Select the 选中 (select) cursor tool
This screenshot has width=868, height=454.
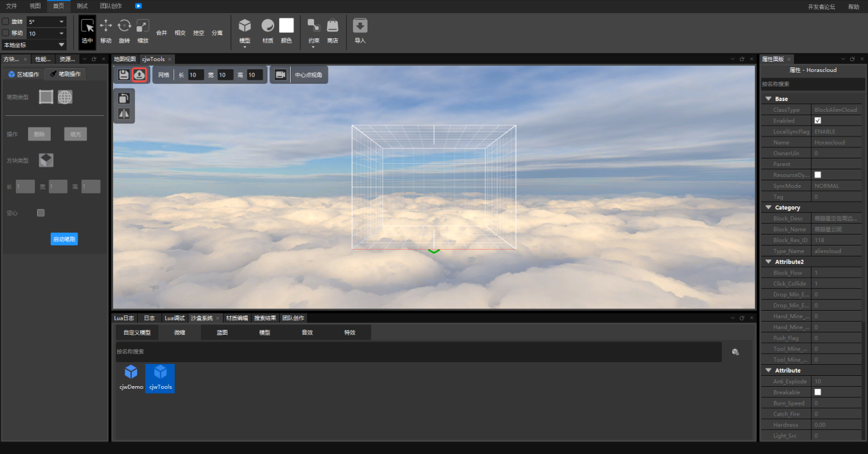pyautogui.click(x=87, y=27)
